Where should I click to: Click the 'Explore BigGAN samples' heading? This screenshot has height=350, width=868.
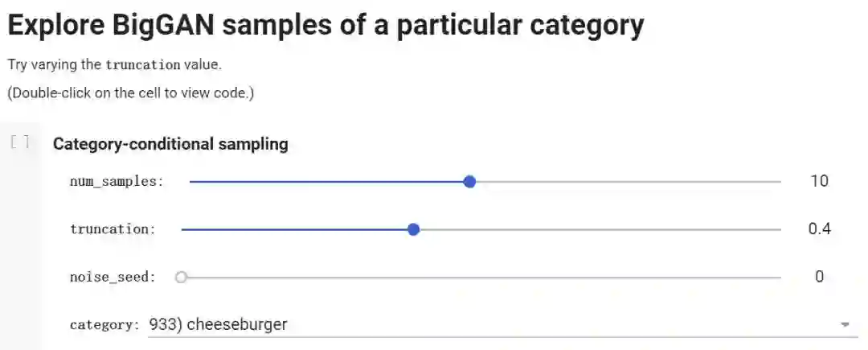[325, 27]
